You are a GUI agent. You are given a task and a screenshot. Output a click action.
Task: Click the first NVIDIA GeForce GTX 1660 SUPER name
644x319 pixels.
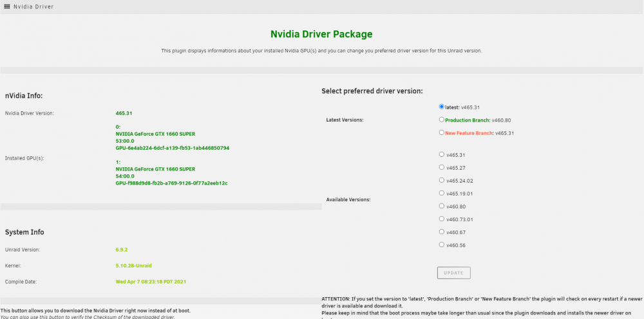tap(155, 134)
